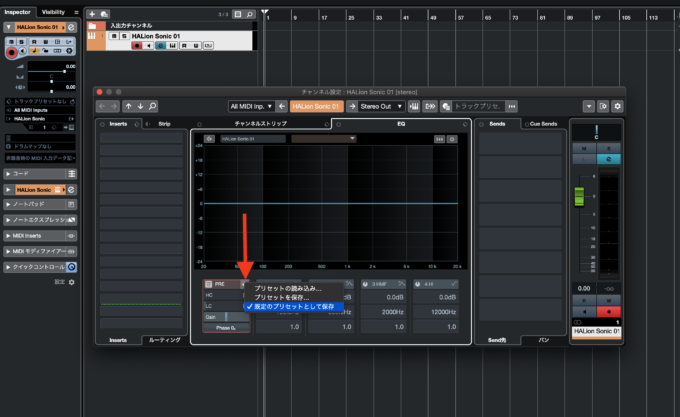Image resolution: width=680 pixels, height=417 pixels.
Task: Click the functions menu down-arrow button
Action: (588, 106)
